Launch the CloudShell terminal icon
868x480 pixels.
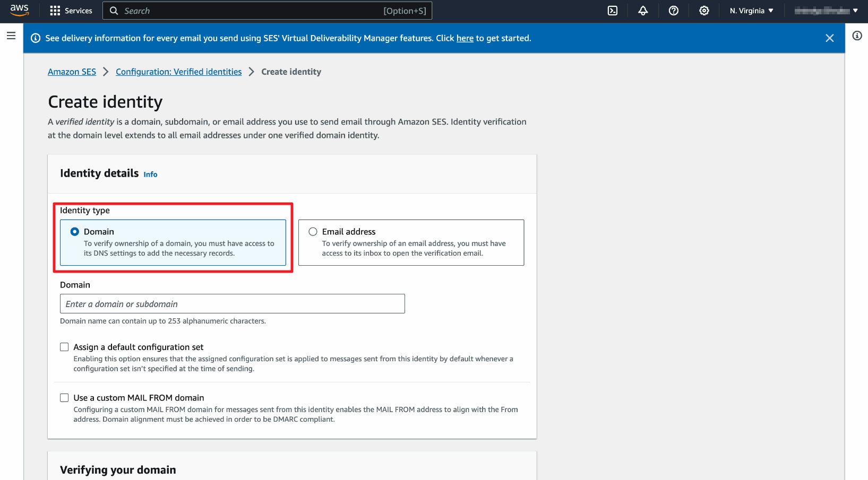612,11
